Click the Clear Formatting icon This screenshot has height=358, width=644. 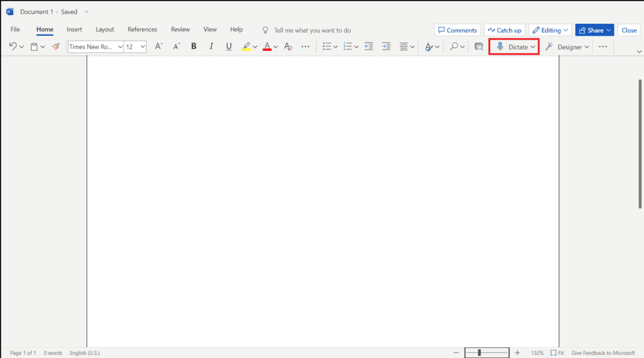point(288,46)
